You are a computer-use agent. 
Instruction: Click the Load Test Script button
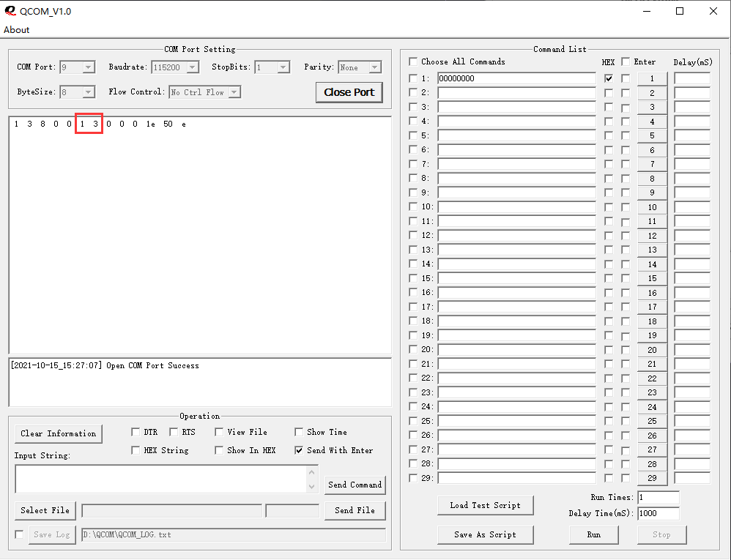point(485,505)
